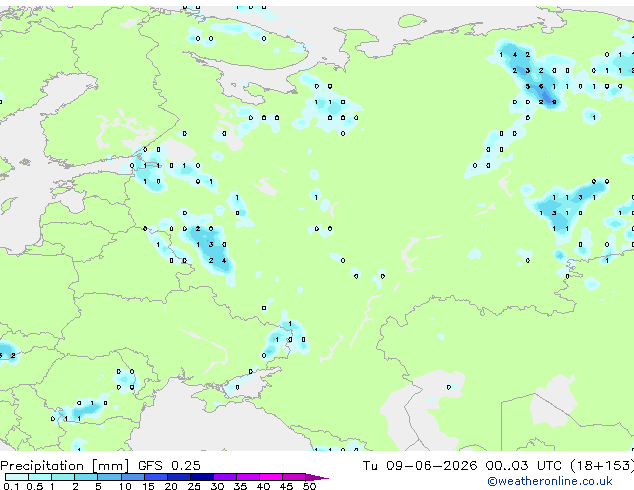Viewport: 634px width, 490px height.
Task: Click the over-50 mm arrow legend tip
Action: tap(317, 478)
